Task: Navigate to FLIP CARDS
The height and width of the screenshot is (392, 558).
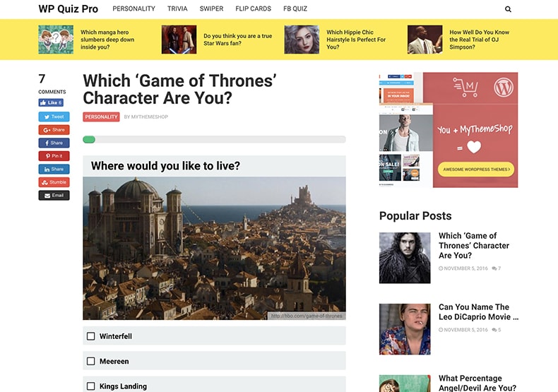Action: tap(253, 8)
